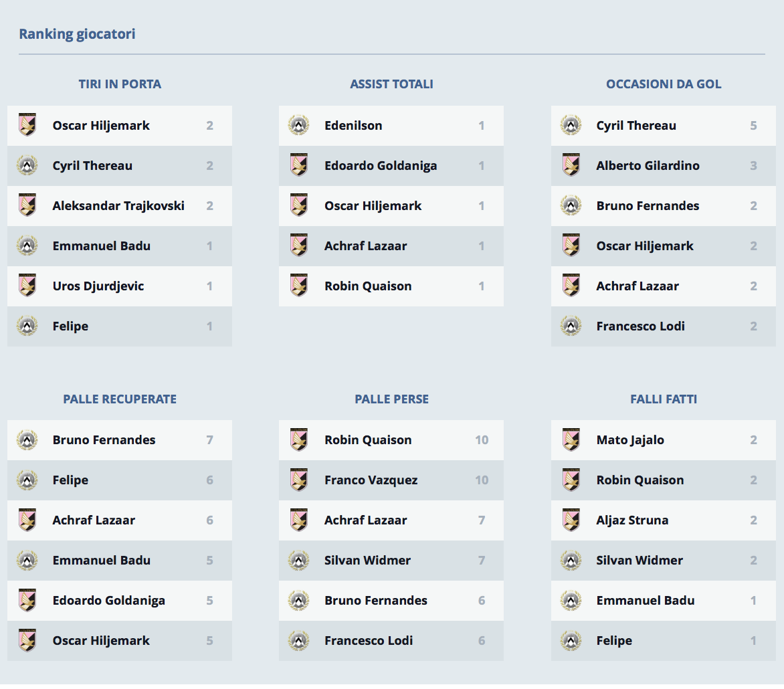Viewport: 784px width, 689px height.
Task: Click the Occasioni da Gol heading
Action: point(664,84)
